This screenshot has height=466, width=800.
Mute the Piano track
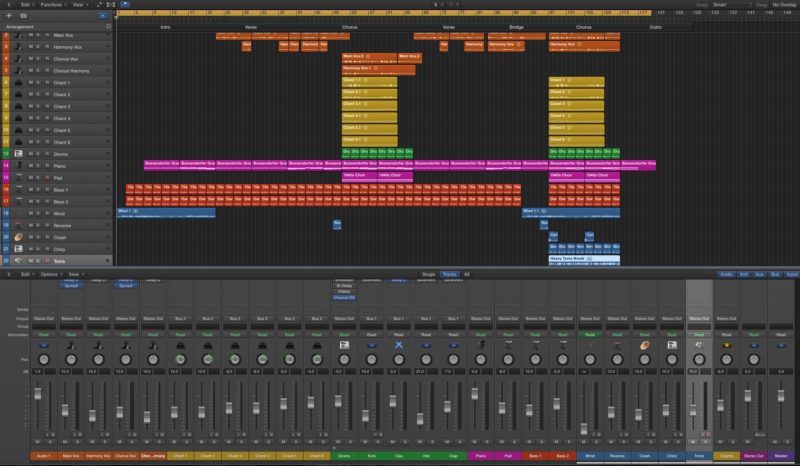[x=31, y=166]
